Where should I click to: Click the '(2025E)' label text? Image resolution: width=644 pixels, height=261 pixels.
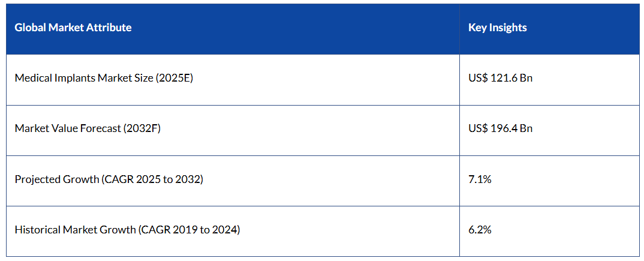[174, 78]
